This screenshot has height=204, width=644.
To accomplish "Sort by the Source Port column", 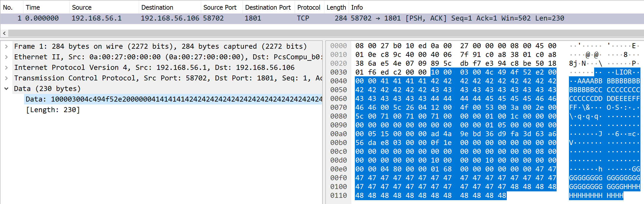I will [x=220, y=7].
